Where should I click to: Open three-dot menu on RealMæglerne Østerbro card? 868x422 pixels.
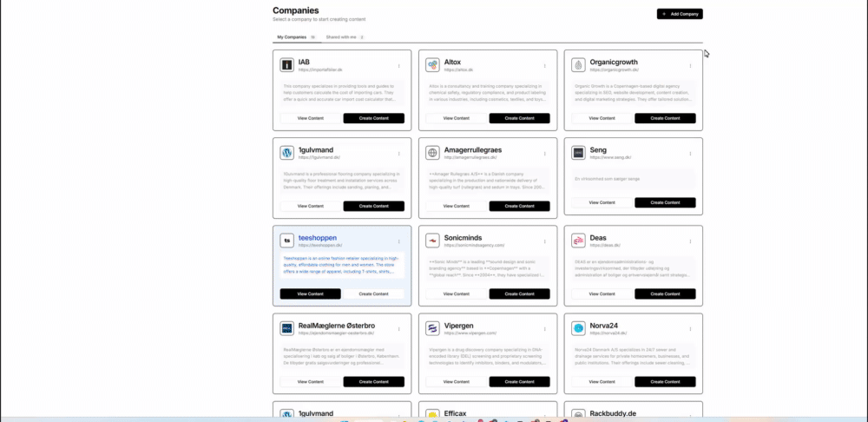coord(398,329)
